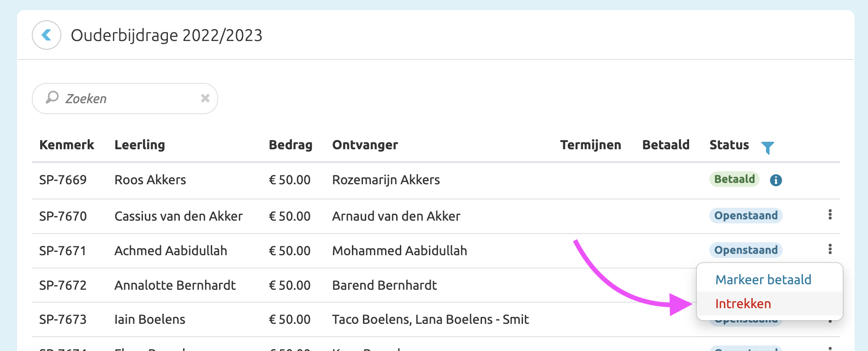
Task: Click Openstaand badge for Achmed Aabidullah
Action: [745, 250]
